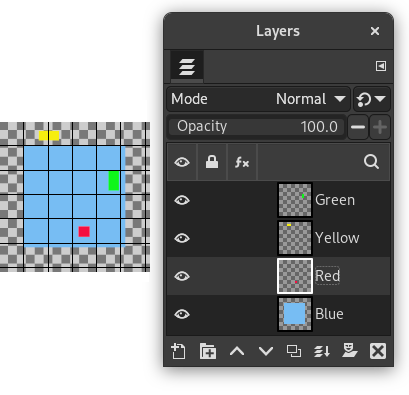Viewport: 409px width, 395px height.
Task: Increase opacity with plus button
Action: click(380, 127)
